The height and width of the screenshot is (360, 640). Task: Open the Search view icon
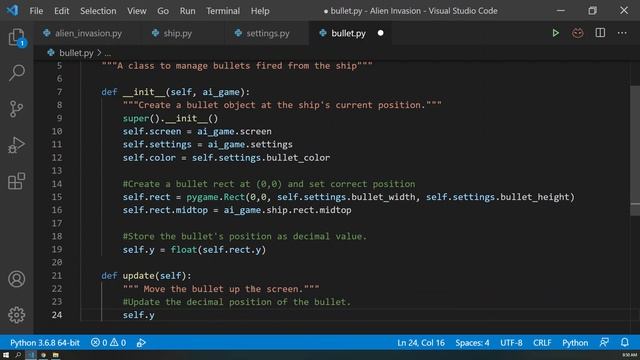point(17,73)
